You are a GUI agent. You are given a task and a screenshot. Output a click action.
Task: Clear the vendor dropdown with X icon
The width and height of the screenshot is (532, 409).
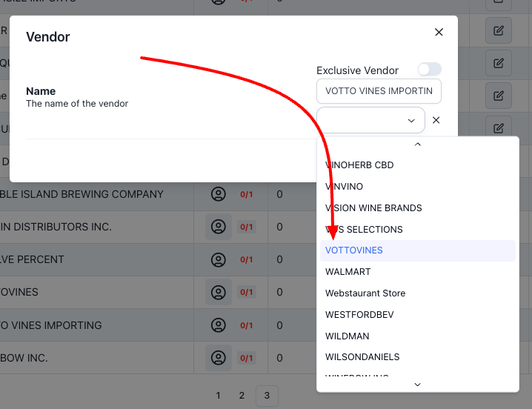click(x=436, y=120)
